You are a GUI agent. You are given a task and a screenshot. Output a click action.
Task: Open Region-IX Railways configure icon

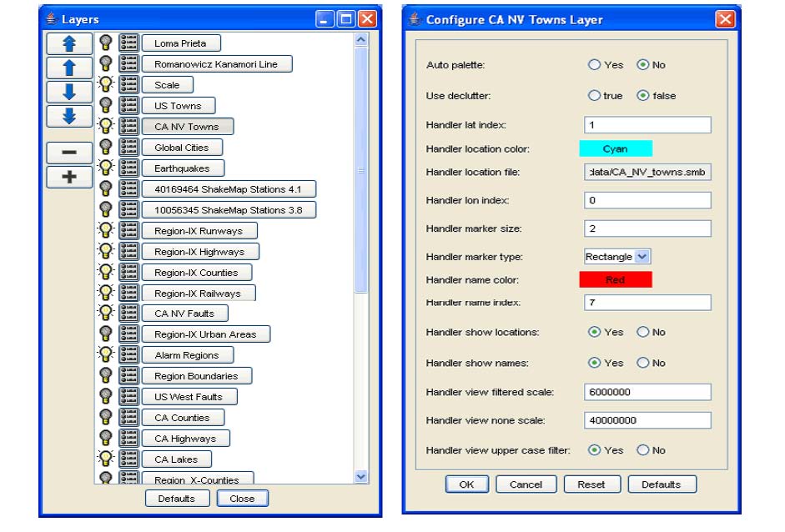[128, 294]
